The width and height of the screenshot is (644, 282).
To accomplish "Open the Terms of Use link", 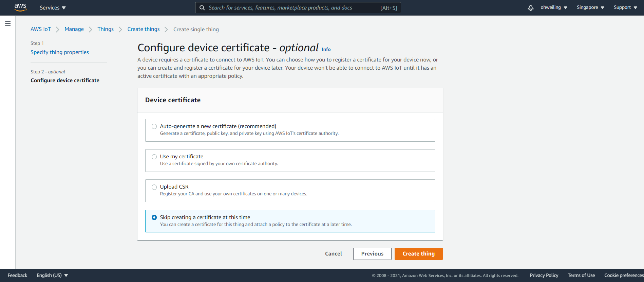I will (581, 275).
